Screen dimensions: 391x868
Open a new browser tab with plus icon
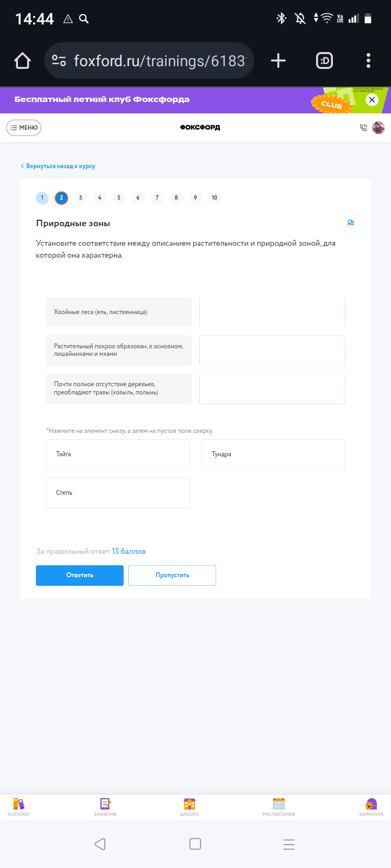(x=278, y=61)
